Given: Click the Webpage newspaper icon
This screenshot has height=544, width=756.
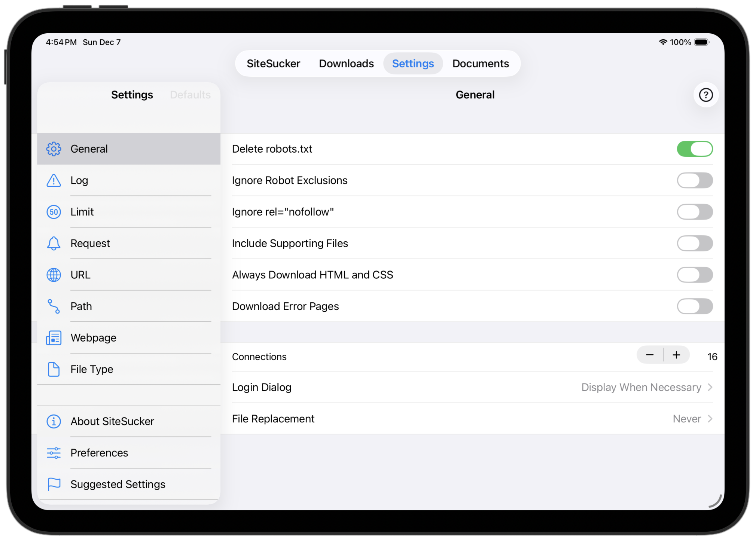Looking at the screenshot, I should (x=54, y=337).
